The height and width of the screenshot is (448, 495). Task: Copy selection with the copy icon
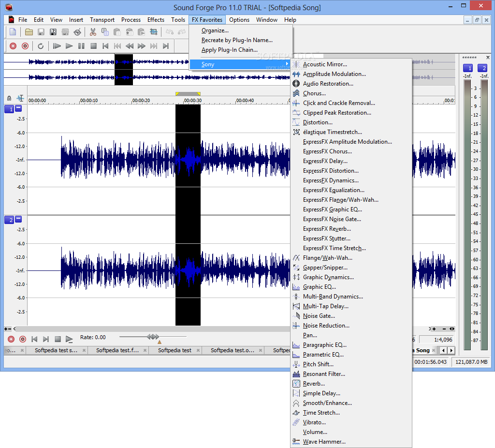105,32
